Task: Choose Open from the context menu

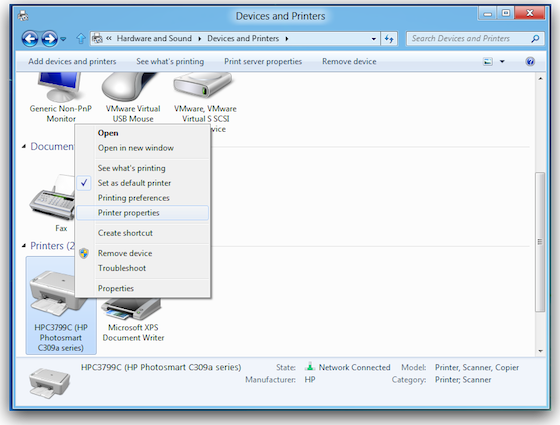Action: 143,133
